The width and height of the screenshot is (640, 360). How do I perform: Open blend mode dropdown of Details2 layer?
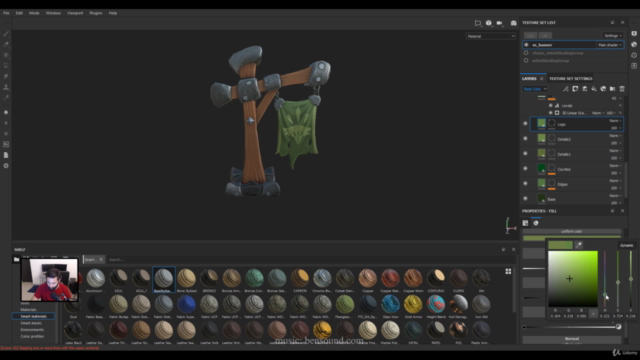(x=615, y=136)
